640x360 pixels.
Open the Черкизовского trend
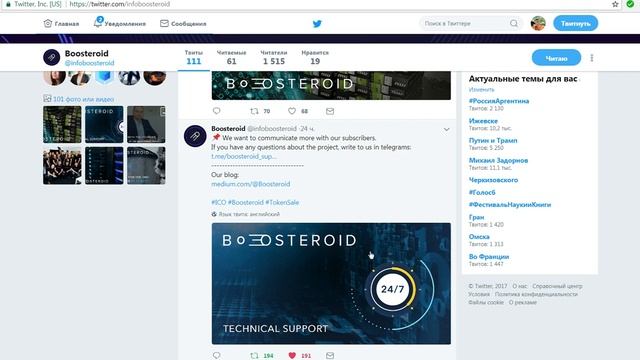coord(493,180)
